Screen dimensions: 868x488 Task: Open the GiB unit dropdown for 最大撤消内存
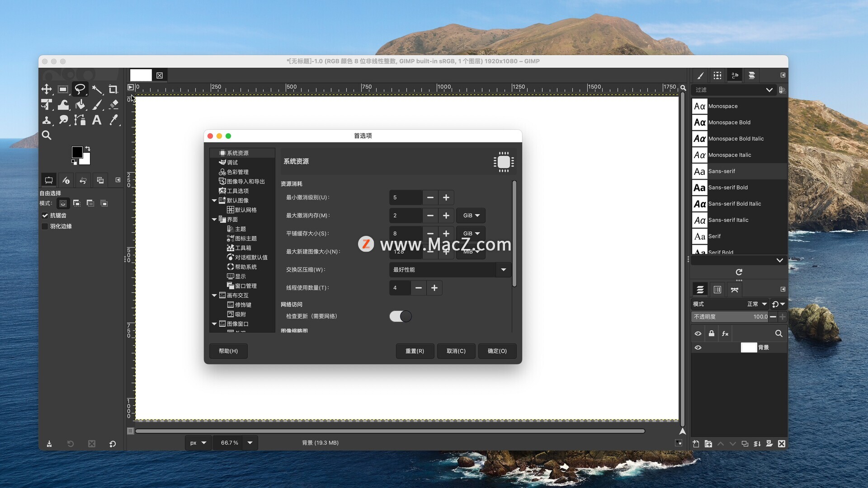pos(471,216)
